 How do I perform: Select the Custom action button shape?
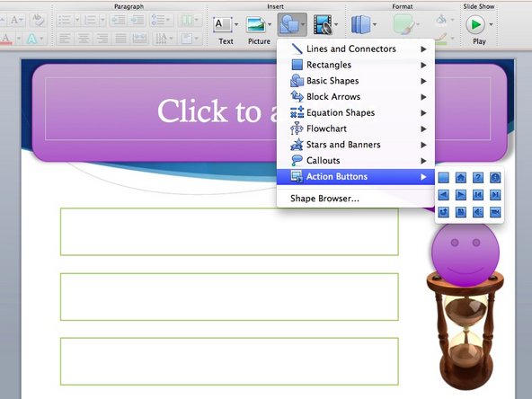click(443, 177)
